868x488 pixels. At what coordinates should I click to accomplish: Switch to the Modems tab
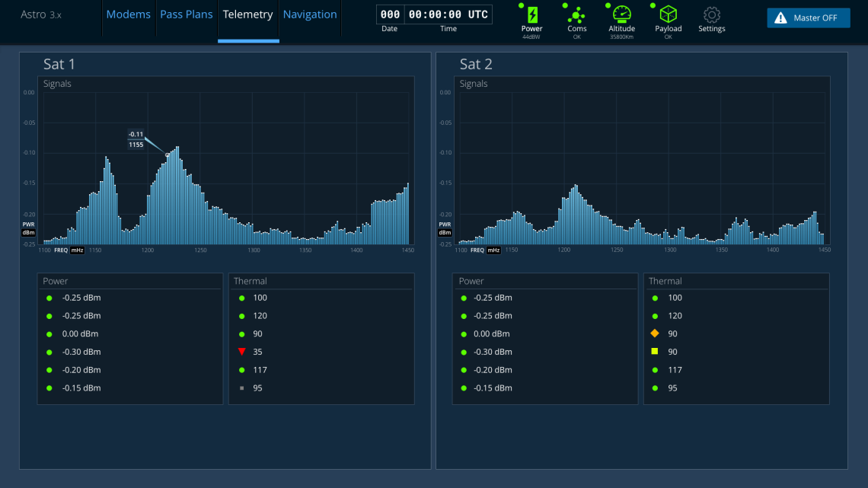click(x=128, y=14)
